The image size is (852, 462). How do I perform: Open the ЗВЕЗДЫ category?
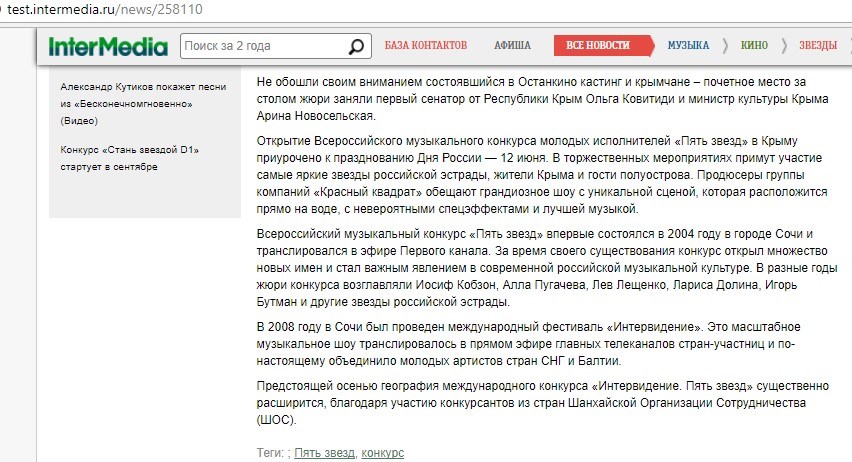tap(817, 46)
